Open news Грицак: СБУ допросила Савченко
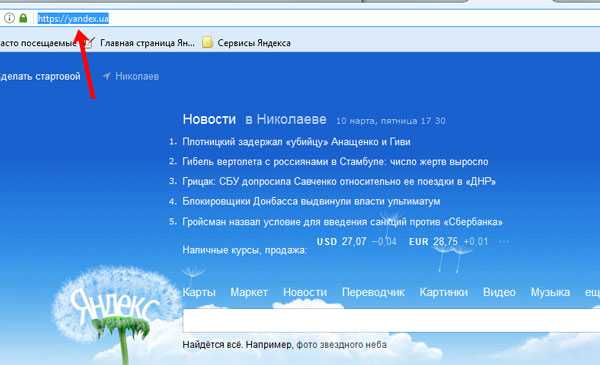Viewport: 600px width, 365px height. 339,181
